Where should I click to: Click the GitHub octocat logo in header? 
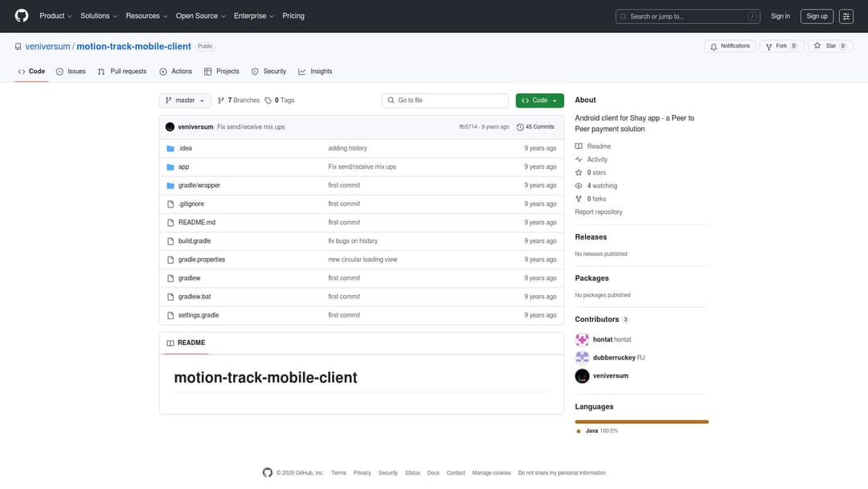point(22,15)
